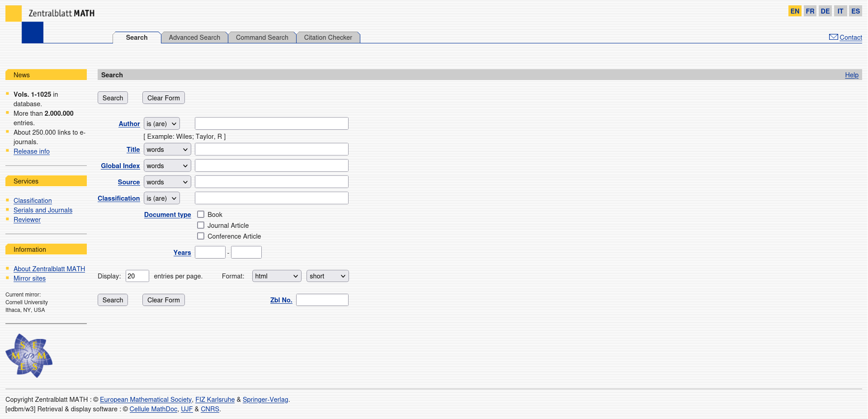Click the Source label link
Screen dimensions: 868x419
129,182
